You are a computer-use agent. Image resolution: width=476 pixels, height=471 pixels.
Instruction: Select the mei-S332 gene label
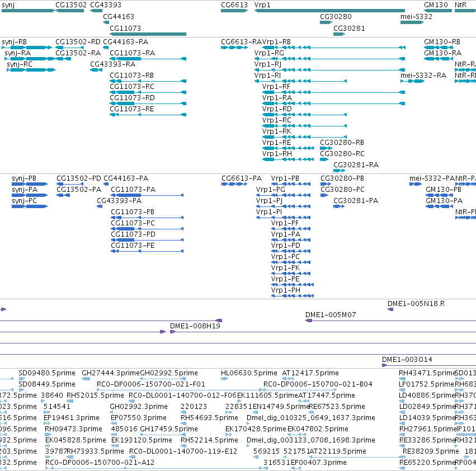[416, 16]
